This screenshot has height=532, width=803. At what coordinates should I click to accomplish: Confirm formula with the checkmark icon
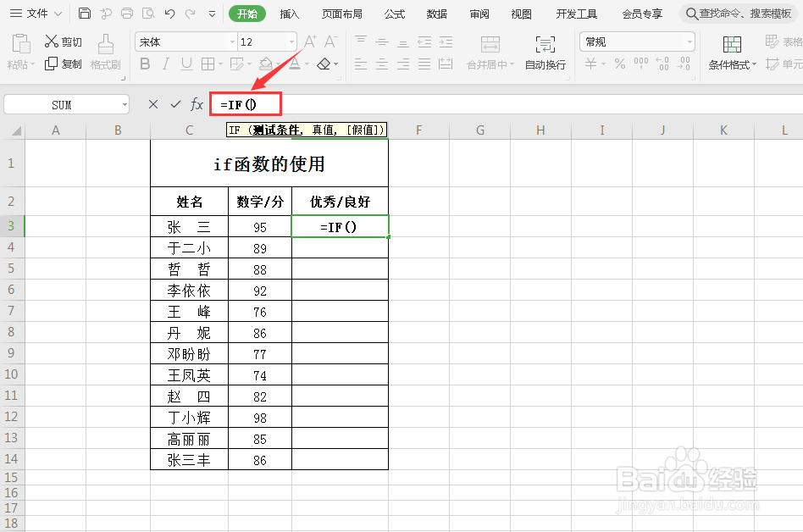(x=175, y=103)
